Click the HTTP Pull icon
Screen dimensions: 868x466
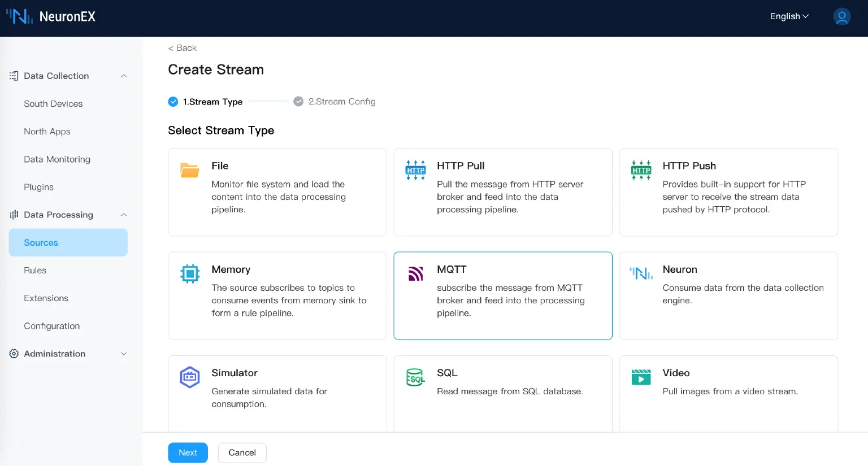[415, 170]
